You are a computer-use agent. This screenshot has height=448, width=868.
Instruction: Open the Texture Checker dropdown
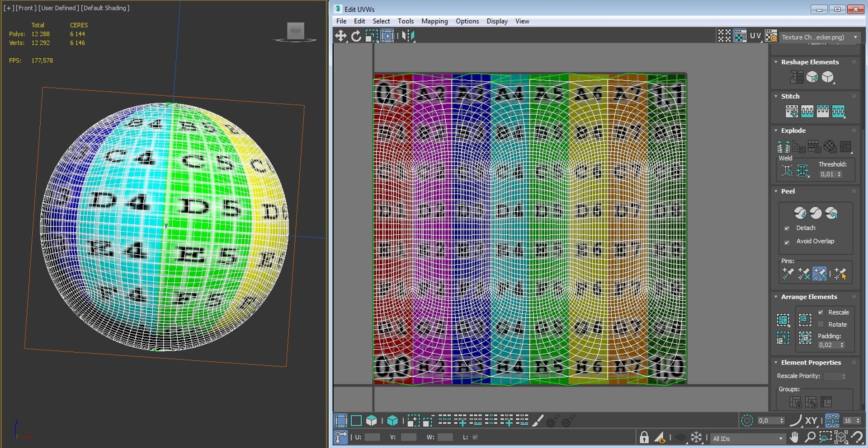(819, 37)
